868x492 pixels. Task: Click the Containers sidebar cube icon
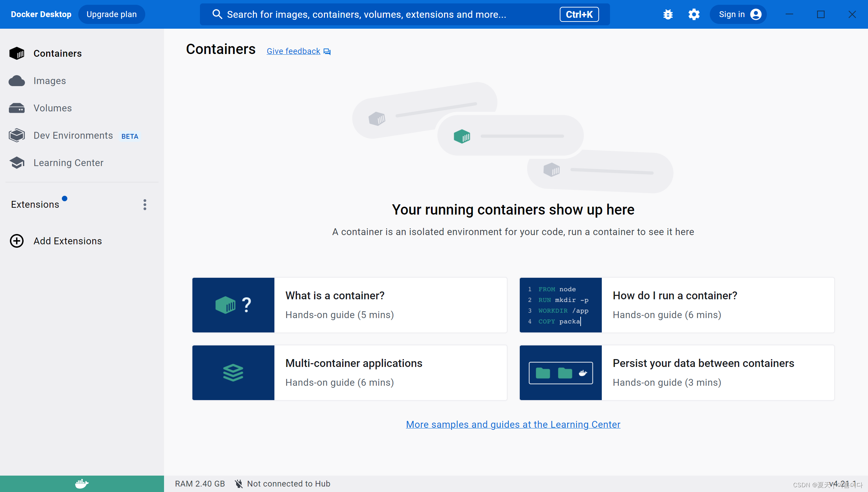tap(17, 53)
